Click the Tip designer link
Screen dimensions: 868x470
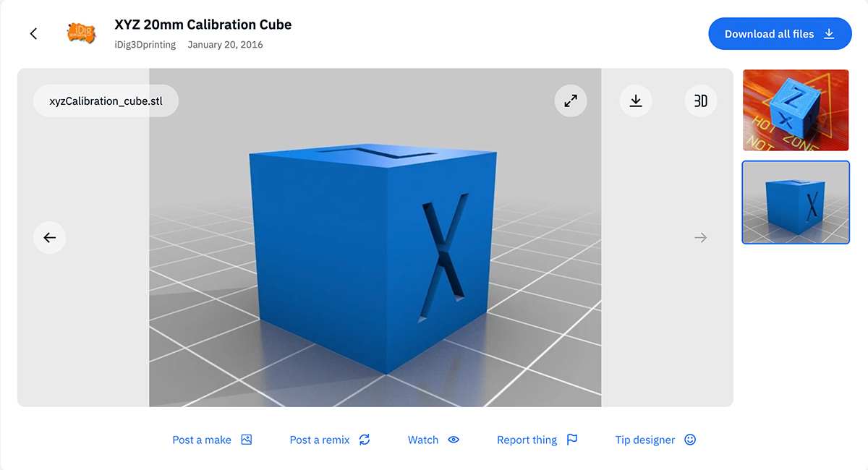[x=644, y=440]
